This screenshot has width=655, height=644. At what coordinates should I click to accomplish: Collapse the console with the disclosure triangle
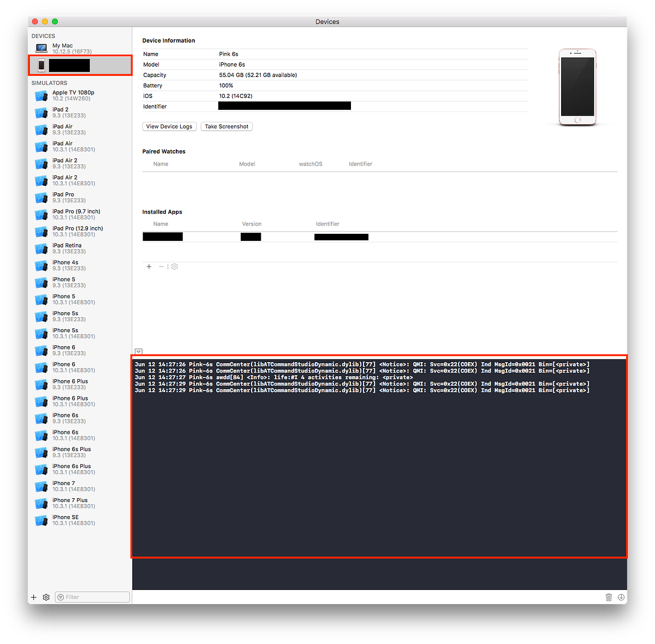coord(138,352)
